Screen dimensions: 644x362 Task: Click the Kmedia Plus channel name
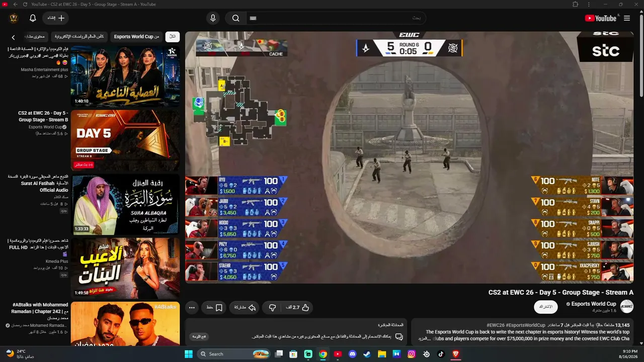click(x=57, y=261)
